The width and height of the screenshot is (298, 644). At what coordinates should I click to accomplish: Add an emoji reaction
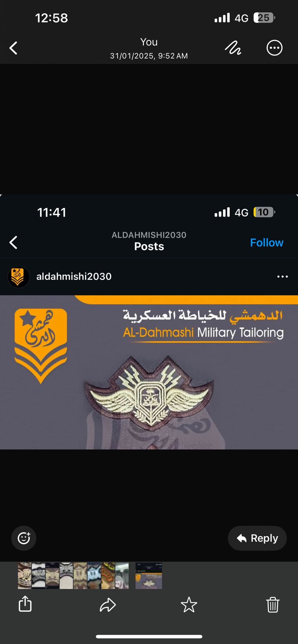[24, 538]
